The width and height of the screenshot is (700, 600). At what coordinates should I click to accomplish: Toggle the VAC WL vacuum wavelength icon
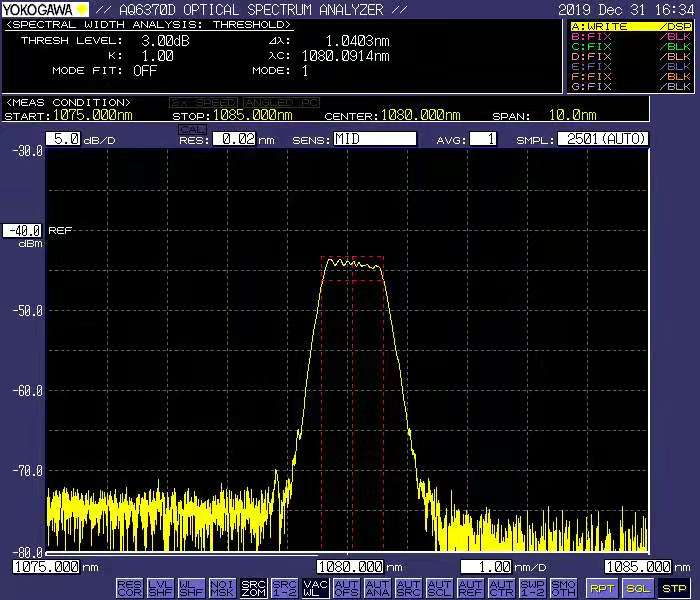point(315,588)
